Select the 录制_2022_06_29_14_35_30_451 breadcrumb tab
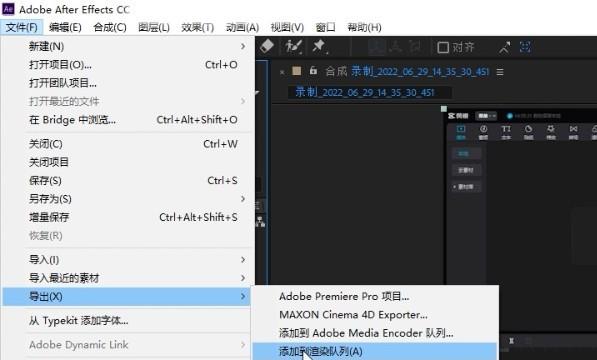597x360 pixels. [365, 92]
